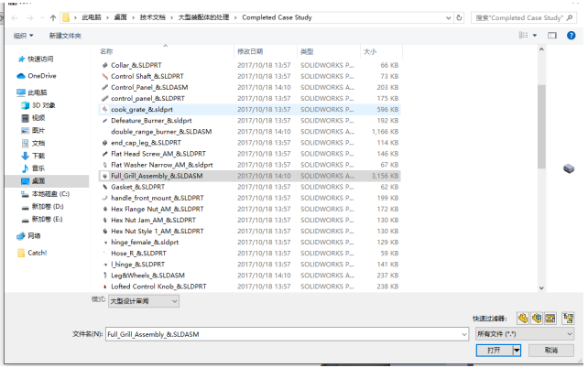
Task: Select file Hex Flange Nut_AM_&.SLDPRT
Action: click(x=158, y=209)
